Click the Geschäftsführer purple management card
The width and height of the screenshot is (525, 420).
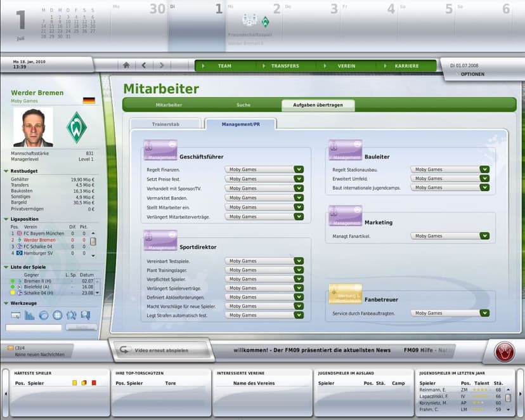pos(160,150)
